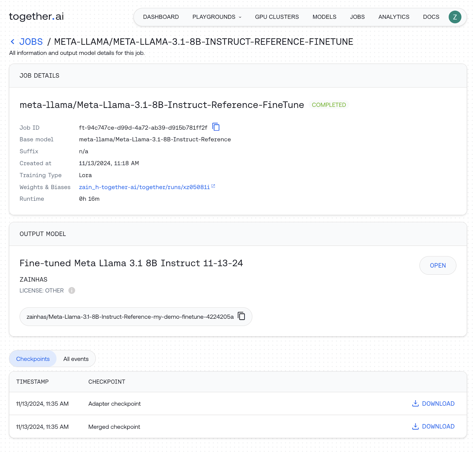Click the Runtime value 0h 16m
The width and height of the screenshot is (476, 454).
pyautogui.click(x=89, y=199)
